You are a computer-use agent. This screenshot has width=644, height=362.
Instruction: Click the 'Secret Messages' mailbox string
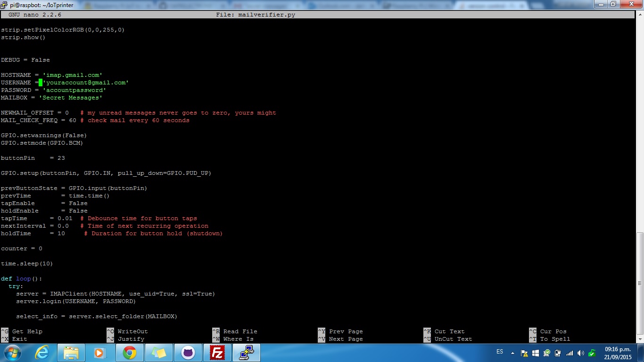point(71,98)
